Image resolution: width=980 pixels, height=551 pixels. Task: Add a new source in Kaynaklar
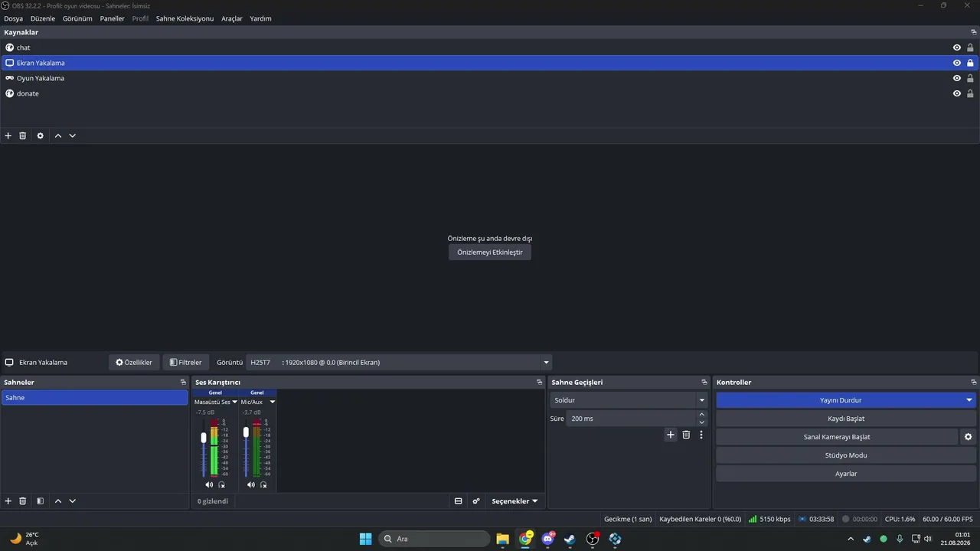(x=8, y=135)
